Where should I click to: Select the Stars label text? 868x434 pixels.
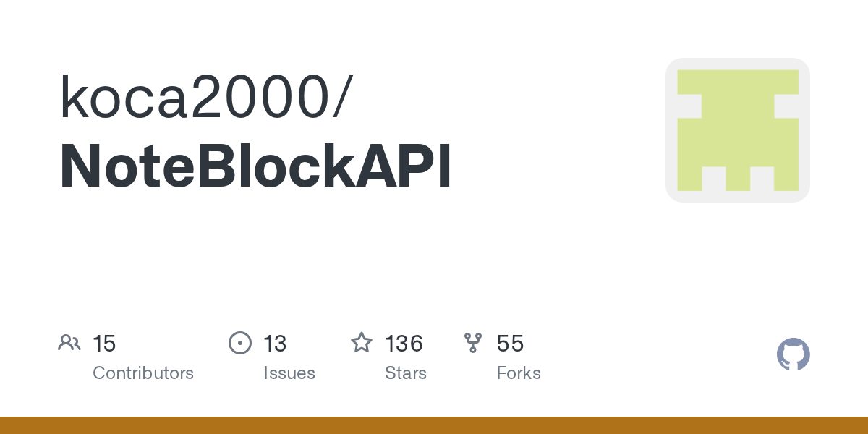click(406, 373)
